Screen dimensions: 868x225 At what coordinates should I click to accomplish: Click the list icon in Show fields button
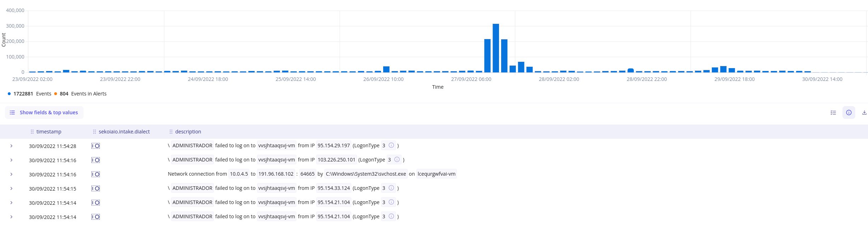coord(12,112)
